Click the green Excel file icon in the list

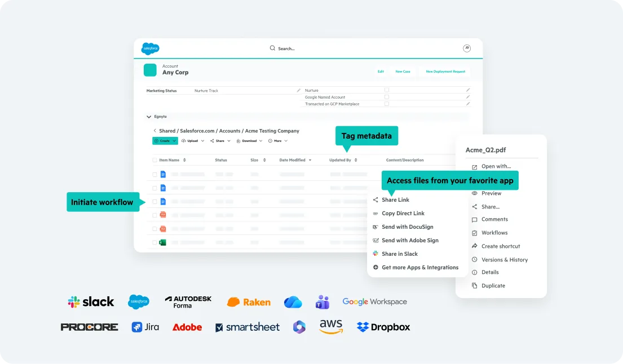click(162, 242)
